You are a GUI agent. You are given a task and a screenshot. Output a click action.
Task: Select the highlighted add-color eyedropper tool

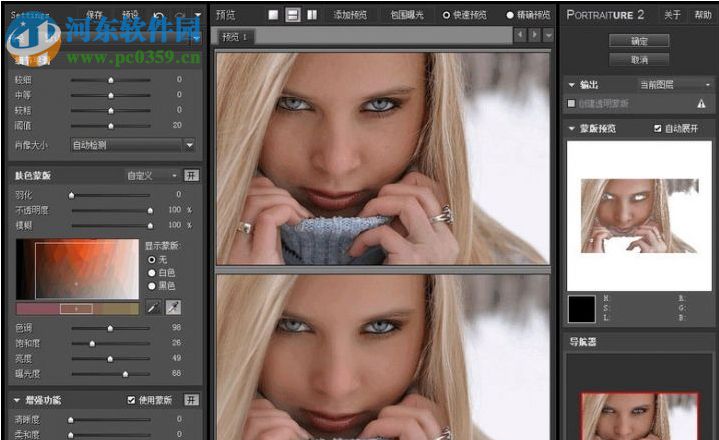pos(173,307)
